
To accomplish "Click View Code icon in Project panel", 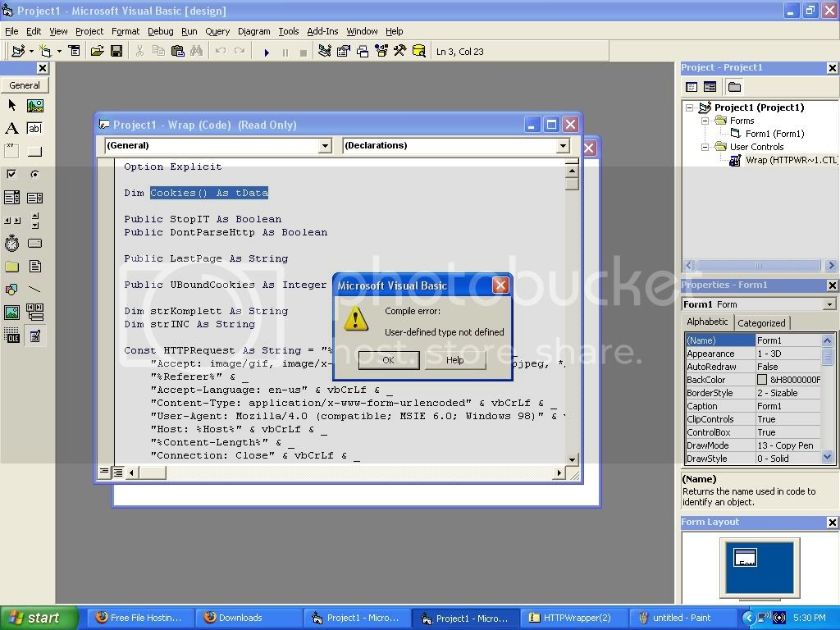I will point(692,87).
